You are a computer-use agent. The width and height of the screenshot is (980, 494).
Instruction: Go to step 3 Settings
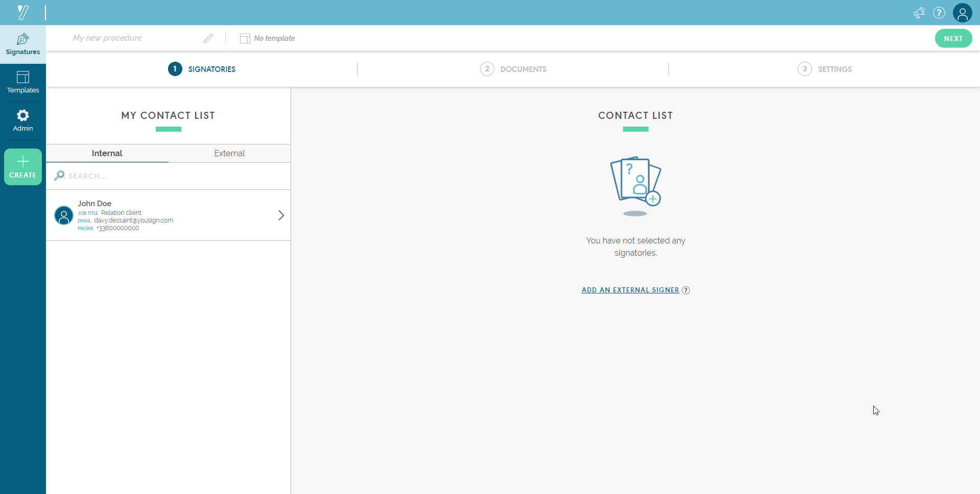coord(825,69)
